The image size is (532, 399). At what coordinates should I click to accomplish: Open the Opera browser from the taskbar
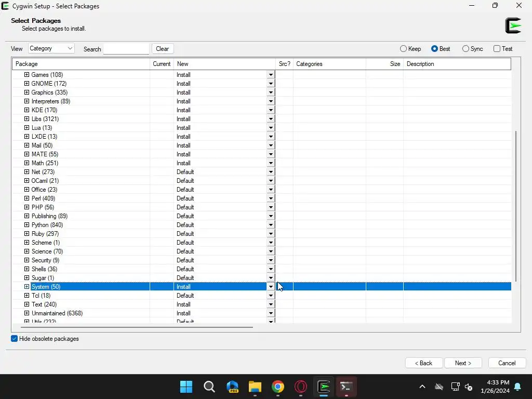point(301,387)
